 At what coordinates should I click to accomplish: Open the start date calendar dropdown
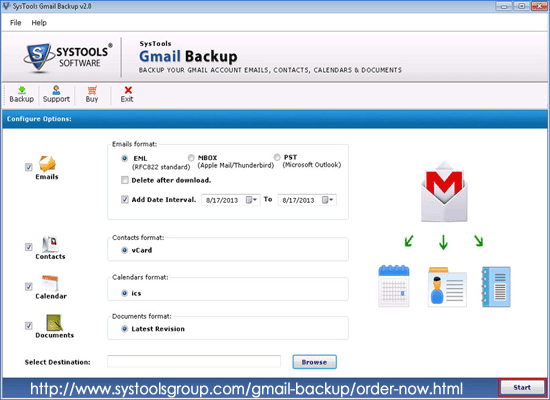(251, 200)
